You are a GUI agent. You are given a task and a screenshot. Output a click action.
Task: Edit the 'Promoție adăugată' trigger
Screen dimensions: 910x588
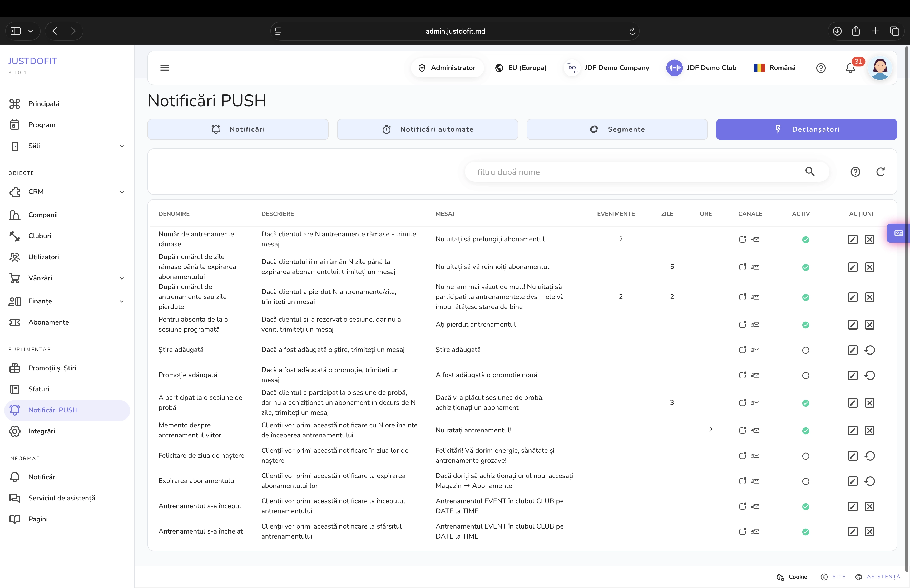(852, 375)
